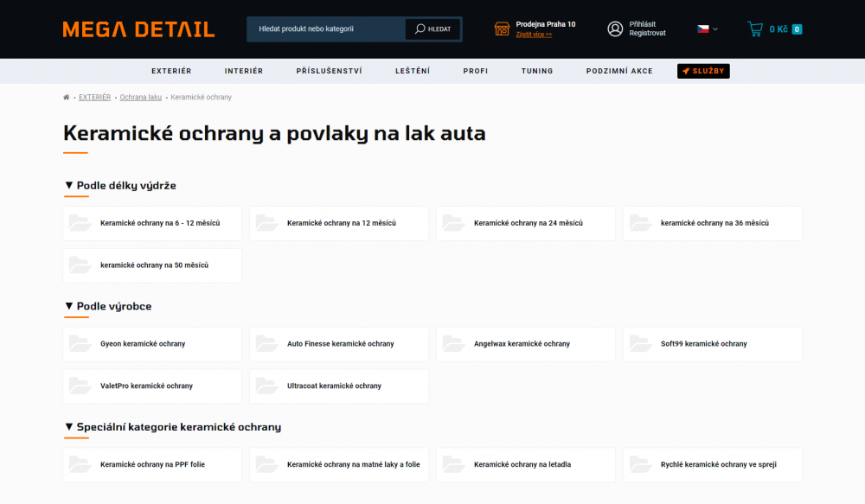Click the Czech flag icon
865x504 pixels.
702,29
